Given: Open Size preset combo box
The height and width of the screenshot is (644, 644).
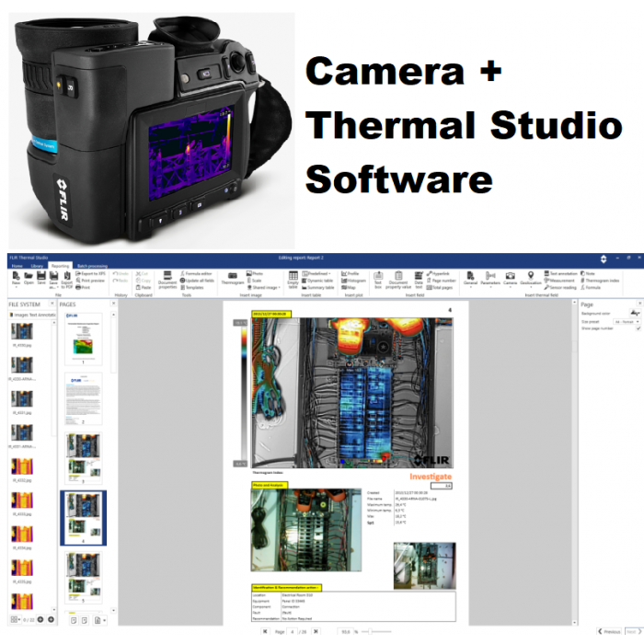Looking at the screenshot, I should pyautogui.click(x=627, y=322).
